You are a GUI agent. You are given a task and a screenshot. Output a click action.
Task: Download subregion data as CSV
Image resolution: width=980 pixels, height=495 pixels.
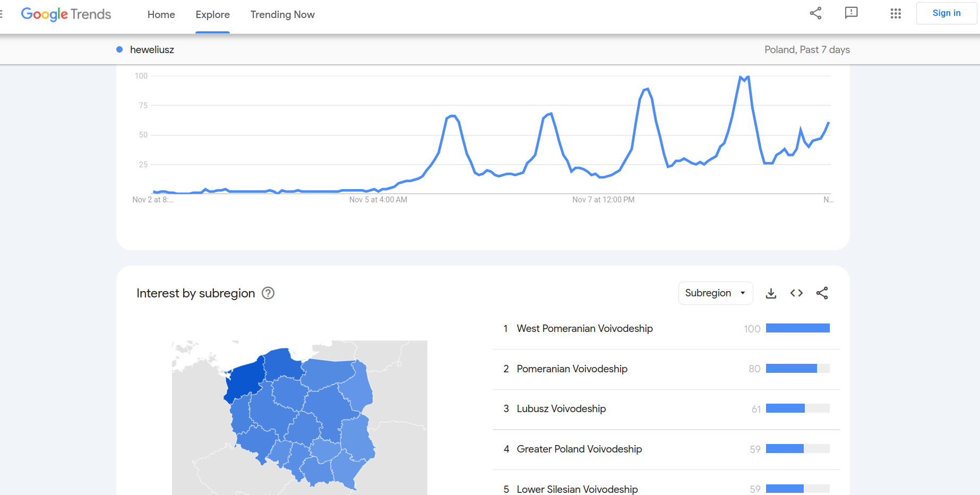click(771, 293)
